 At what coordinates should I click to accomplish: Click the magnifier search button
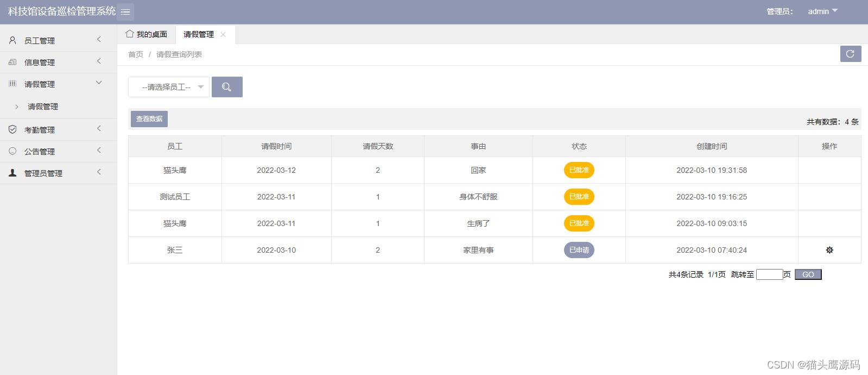[227, 87]
